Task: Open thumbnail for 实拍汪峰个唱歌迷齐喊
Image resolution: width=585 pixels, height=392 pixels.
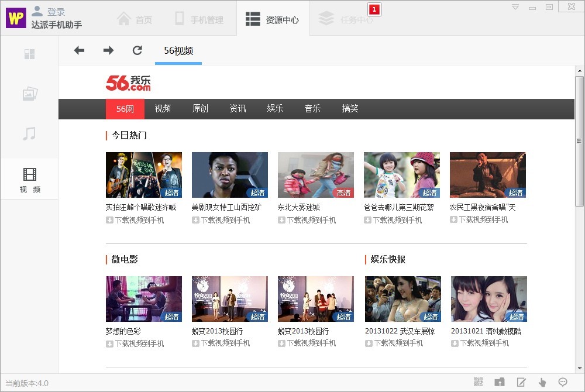Action: (x=144, y=174)
